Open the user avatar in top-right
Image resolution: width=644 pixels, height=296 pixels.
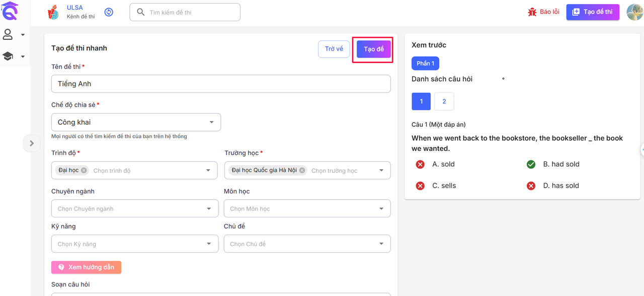point(634,12)
